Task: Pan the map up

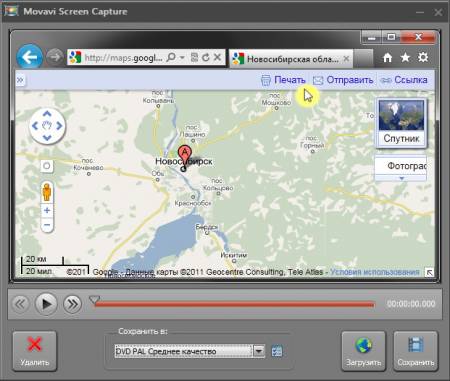Action: [x=47, y=114]
